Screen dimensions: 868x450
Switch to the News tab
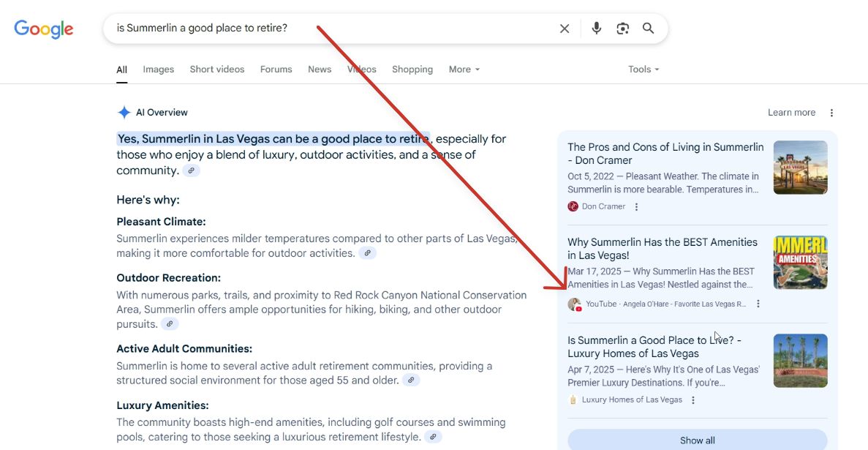(x=320, y=70)
